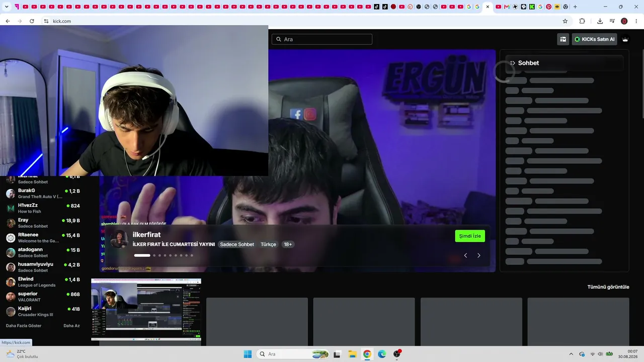This screenshot has height=362, width=644.
Task: Open the Chrome downloads icon
Action: coord(600,21)
